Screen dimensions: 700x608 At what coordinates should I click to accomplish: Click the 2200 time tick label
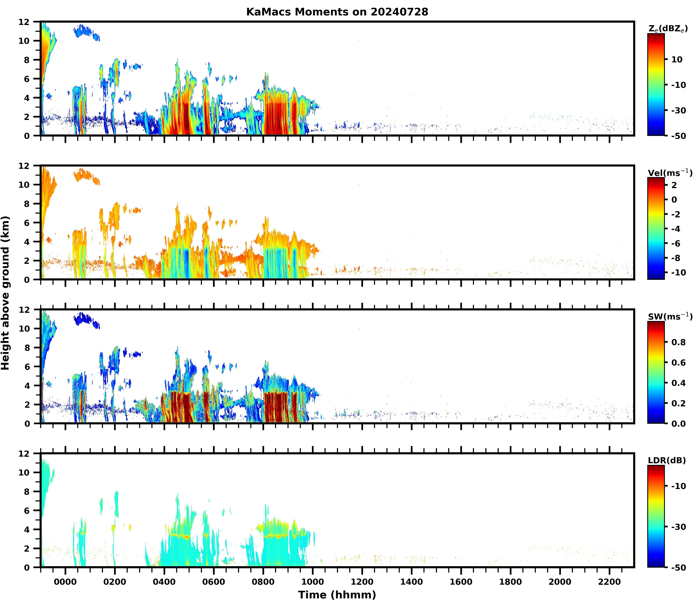coord(609,582)
